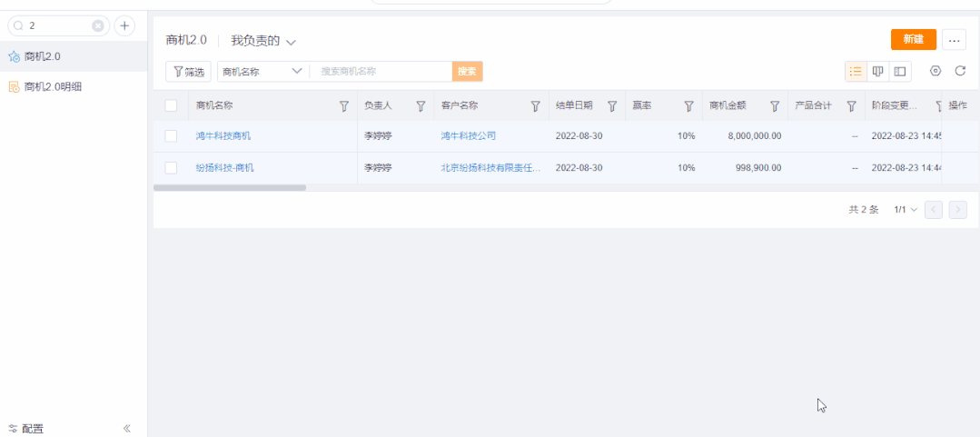Click 2022-08-23 14:44 timestamp cell
Screen dimensions: 980x437
point(906,167)
